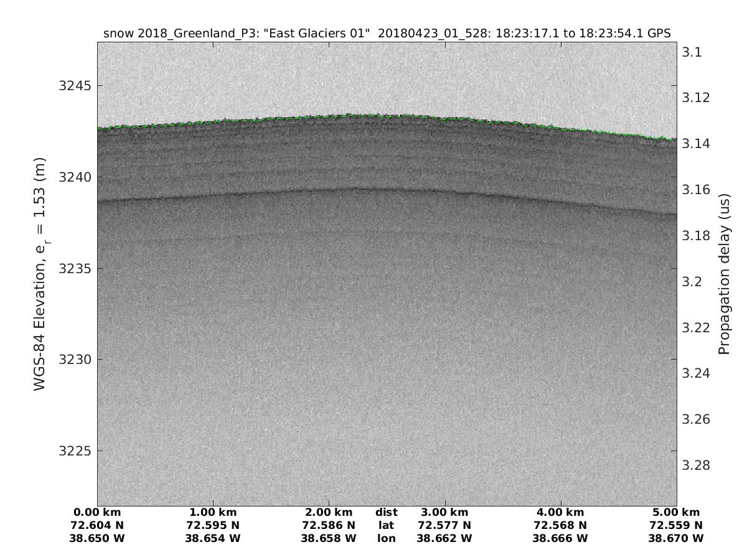Click the 3225 elevation tick label
The height and width of the screenshot is (560, 747).
pyautogui.click(x=73, y=452)
